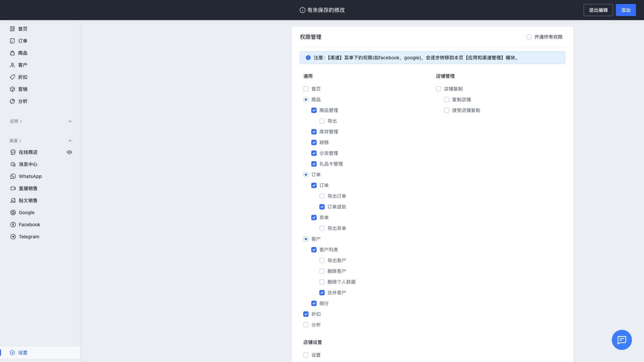Click the Facebook channel icon

click(13, 225)
